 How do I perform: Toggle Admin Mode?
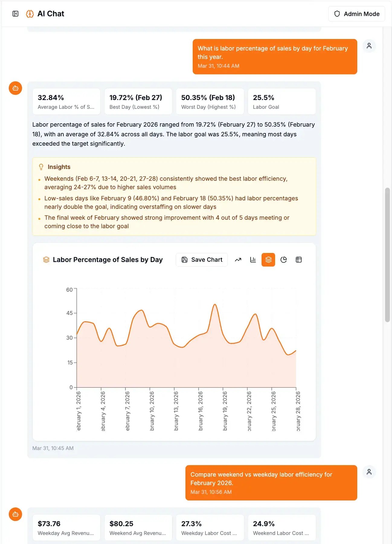pos(356,14)
